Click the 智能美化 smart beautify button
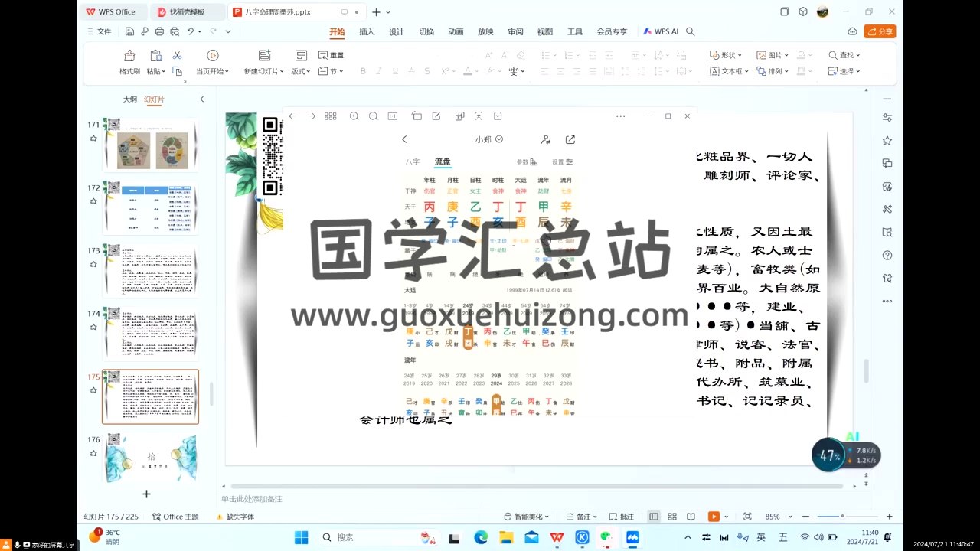The height and width of the screenshot is (551, 980). (x=526, y=517)
